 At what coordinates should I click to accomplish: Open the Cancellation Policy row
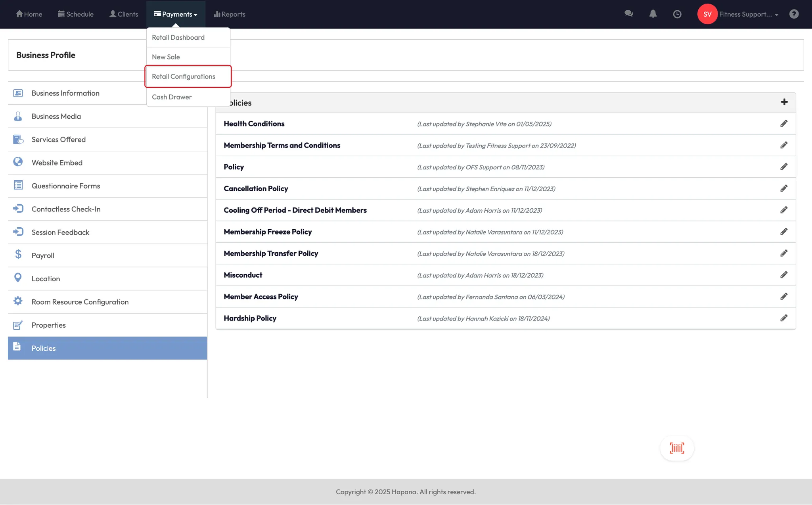(x=256, y=189)
